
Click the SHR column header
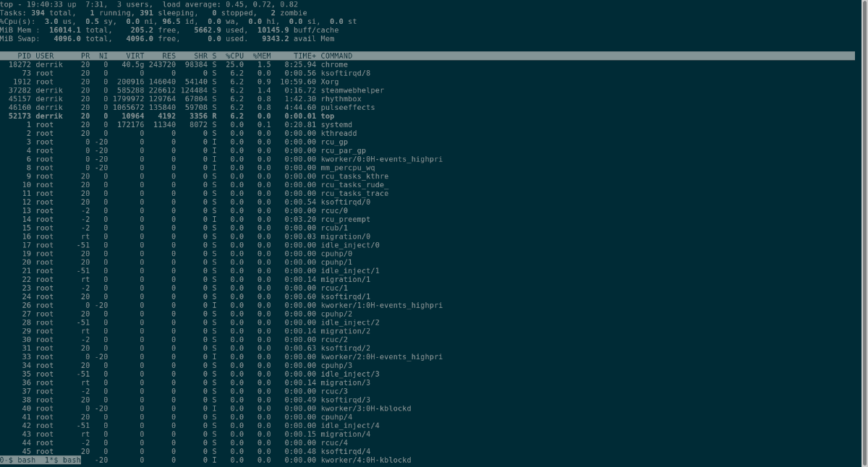pos(201,56)
